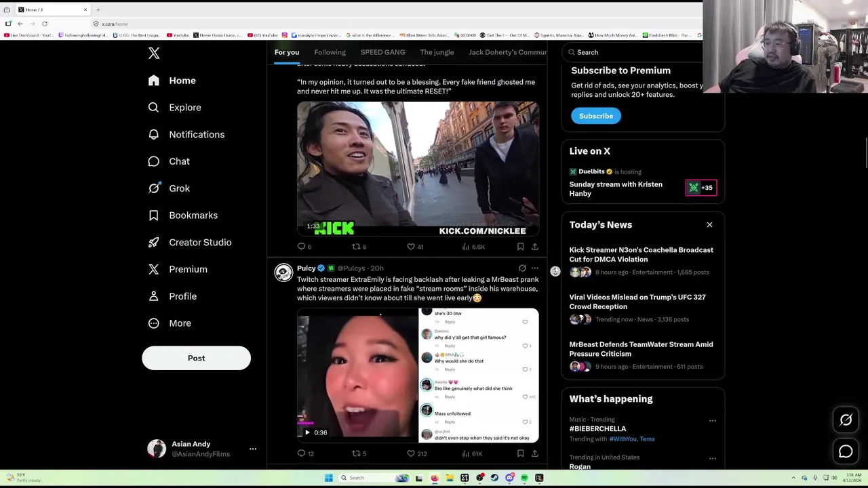This screenshot has height=488, width=868.
Task: Click Subscribe to Premium button
Action: 595,116
